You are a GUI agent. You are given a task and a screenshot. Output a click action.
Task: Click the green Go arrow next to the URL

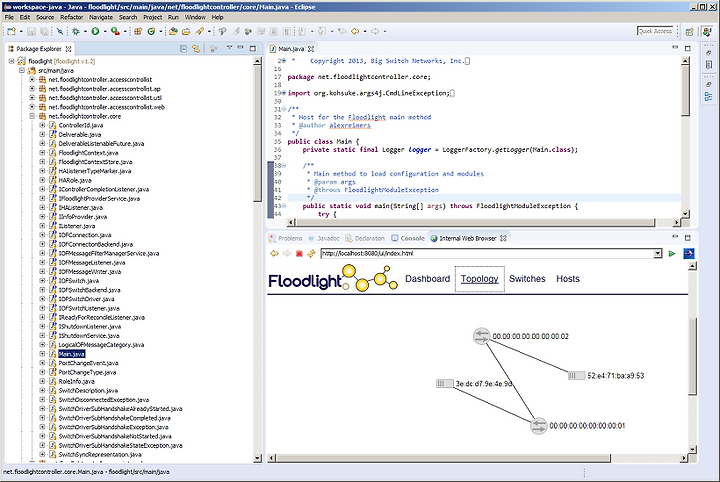[x=672, y=253]
